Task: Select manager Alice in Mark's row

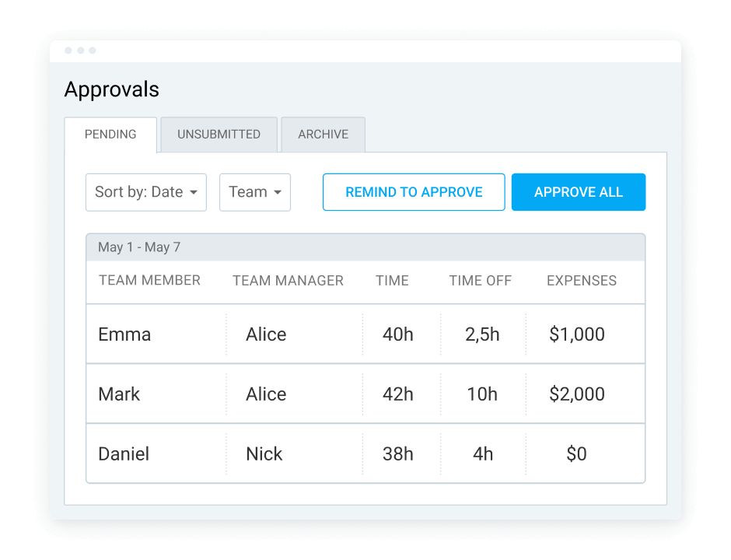Action: point(266,394)
